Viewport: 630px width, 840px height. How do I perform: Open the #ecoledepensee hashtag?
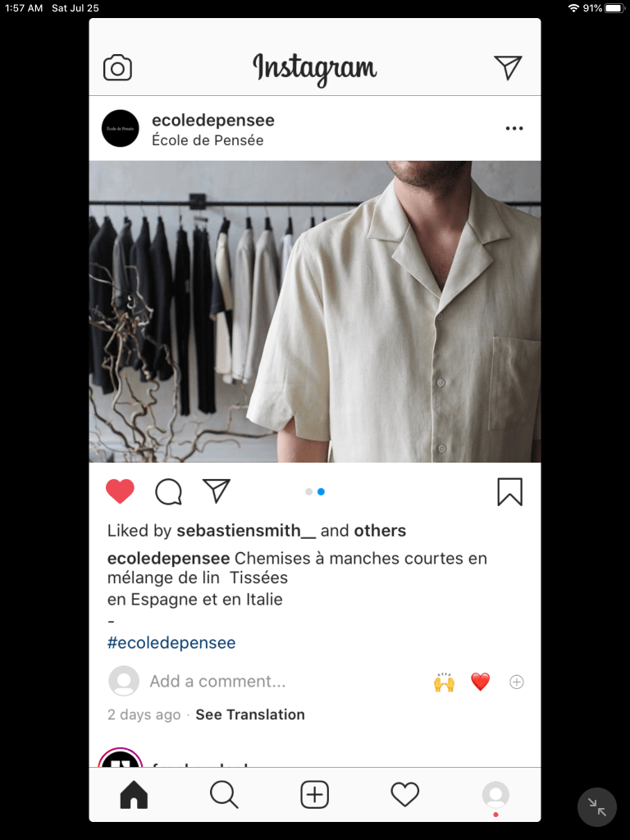tap(171, 643)
